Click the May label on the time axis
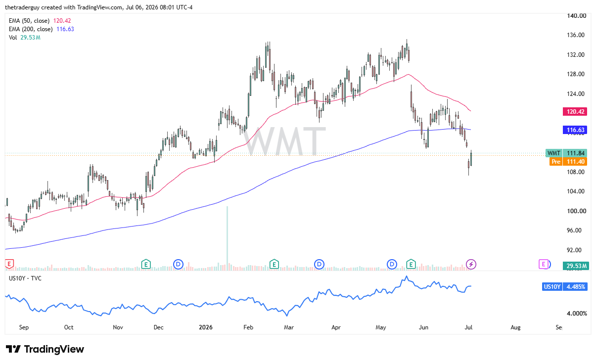Screen dimensions: 596x364 click(x=381, y=327)
